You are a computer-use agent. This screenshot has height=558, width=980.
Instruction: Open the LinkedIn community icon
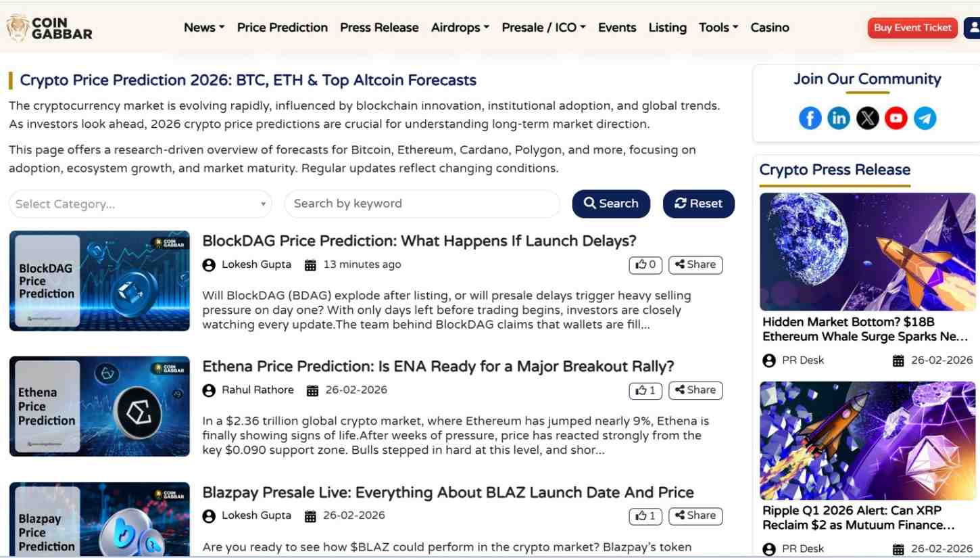tap(839, 118)
